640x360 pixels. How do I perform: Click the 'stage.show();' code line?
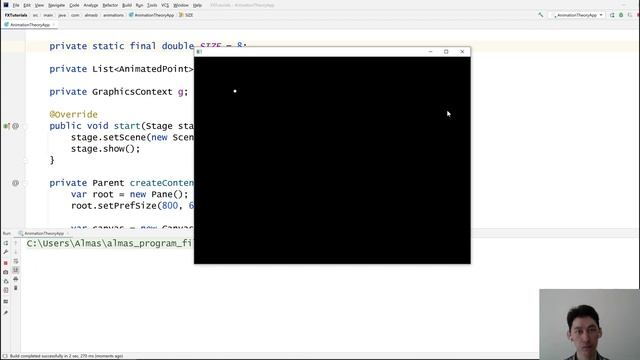coord(105,149)
